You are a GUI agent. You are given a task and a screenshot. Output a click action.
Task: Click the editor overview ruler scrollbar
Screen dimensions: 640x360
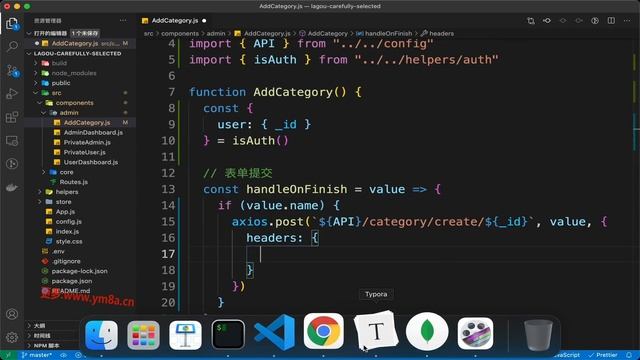635,176
